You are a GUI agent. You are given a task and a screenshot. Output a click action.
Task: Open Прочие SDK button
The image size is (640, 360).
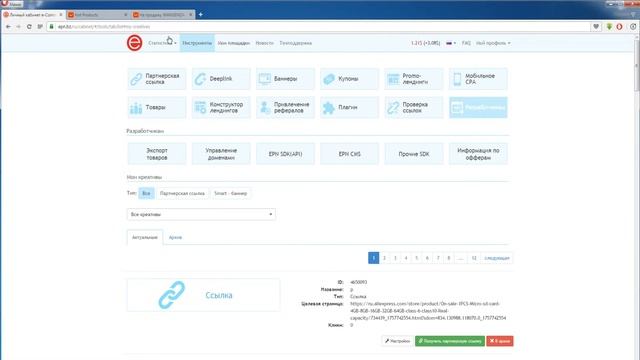pos(413,154)
